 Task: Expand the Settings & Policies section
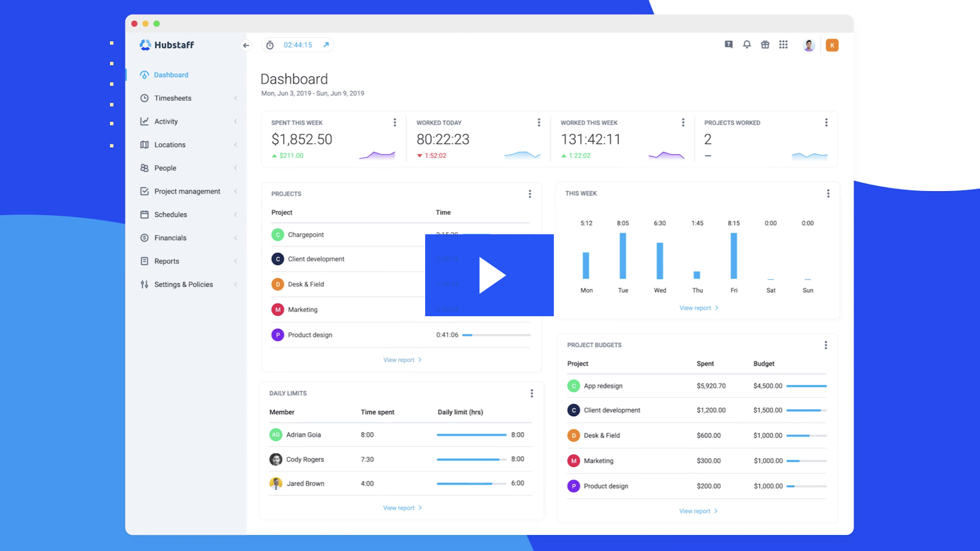tap(183, 285)
